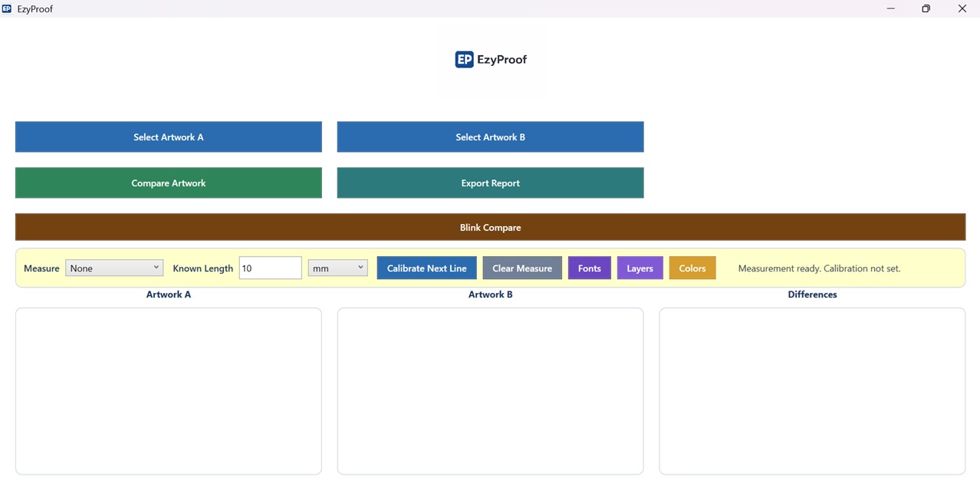Image resolution: width=980 pixels, height=483 pixels.
Task: Open the Fonts comparison panel
Action: pos(589,268)
